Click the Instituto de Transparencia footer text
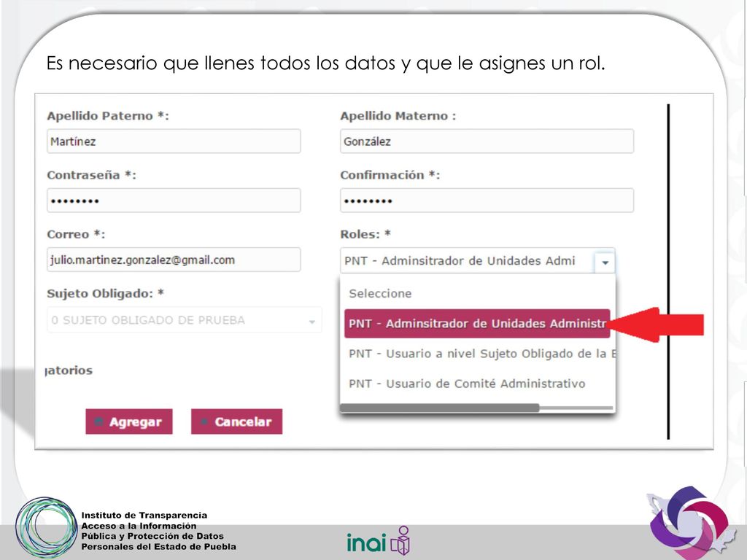The height and width of the screenshot is (560, 747). click(158, 531)
